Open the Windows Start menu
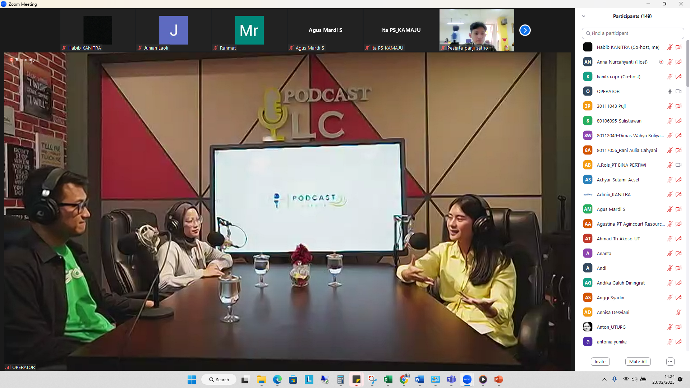This screenshot has width=690, height=388. (x=192, y=380)
